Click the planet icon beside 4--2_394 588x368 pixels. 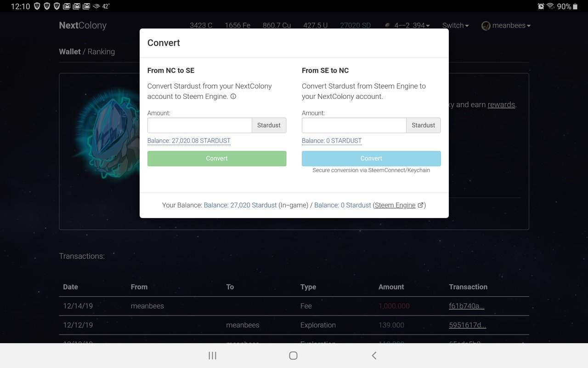point(388,25)
